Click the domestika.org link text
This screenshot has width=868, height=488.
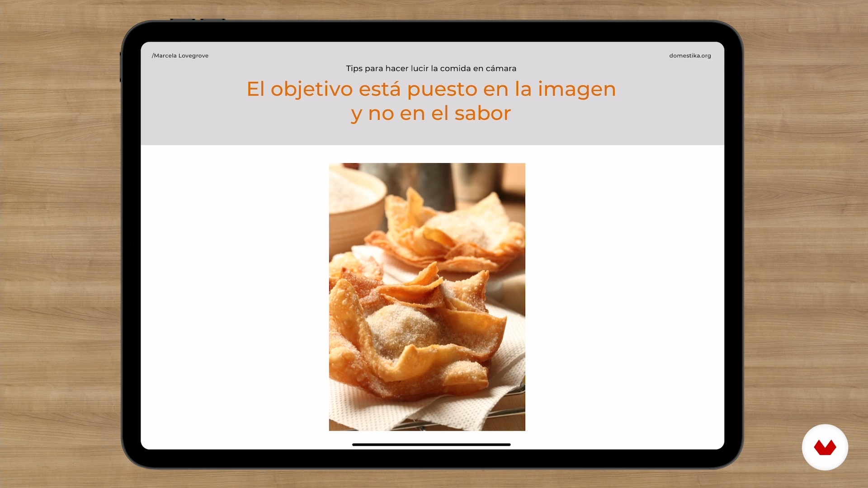click(x=690, y=56)
